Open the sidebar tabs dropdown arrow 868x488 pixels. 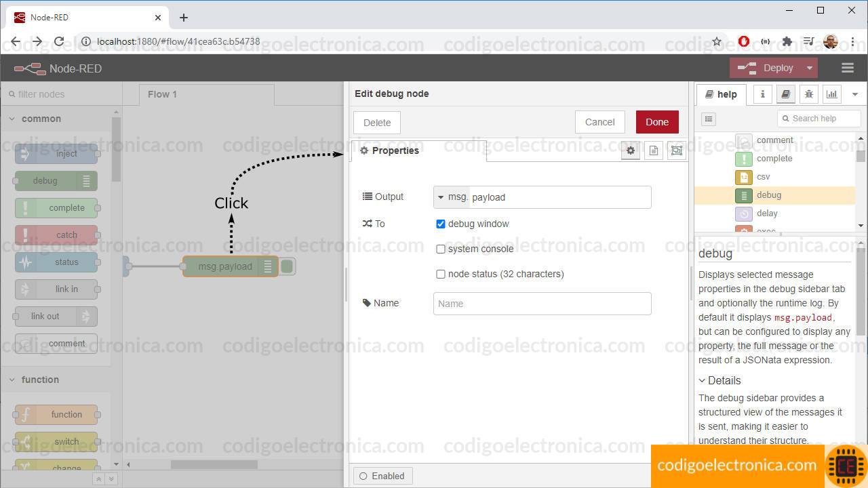click(855, 94)
